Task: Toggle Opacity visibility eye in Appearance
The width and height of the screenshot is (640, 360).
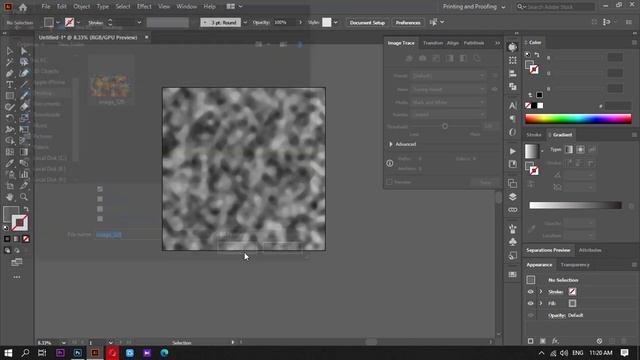Action: [x=531, y=315]
